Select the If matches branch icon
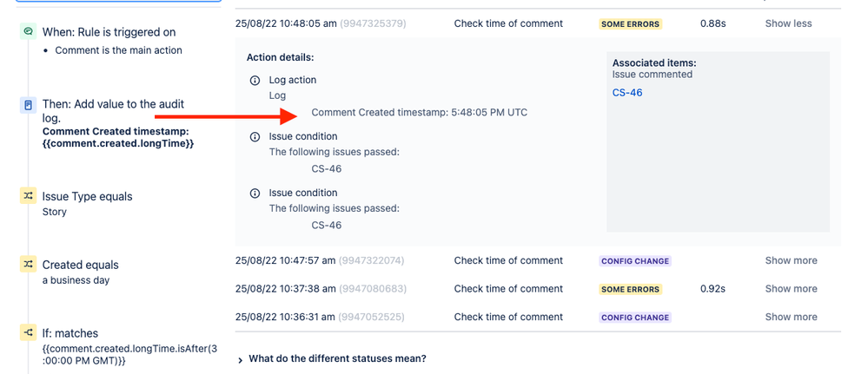The height and width of the screenshot is (374, 868). click(28, 332)
